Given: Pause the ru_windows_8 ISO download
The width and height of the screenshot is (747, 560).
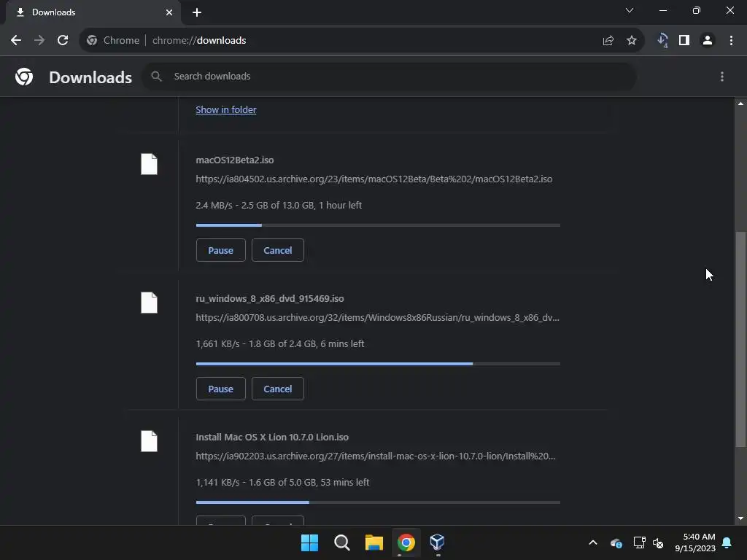Looking at the screenshot, I should pos(220,389).
